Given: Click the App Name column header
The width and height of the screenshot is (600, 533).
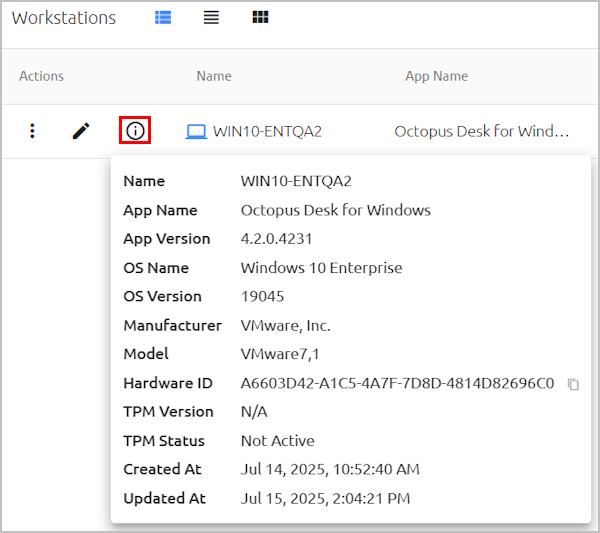Looking at the screenshot, I should tap(437, 76).
